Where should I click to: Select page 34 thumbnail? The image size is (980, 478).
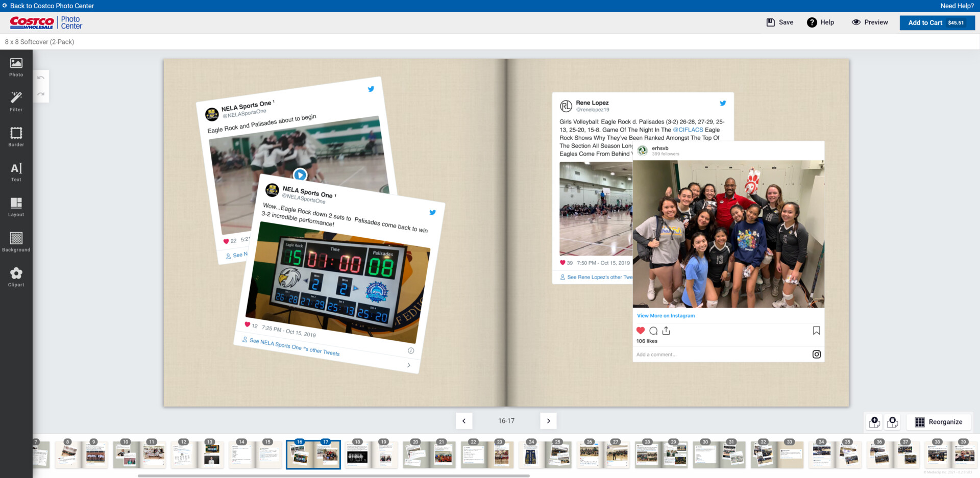pos(822,455)
